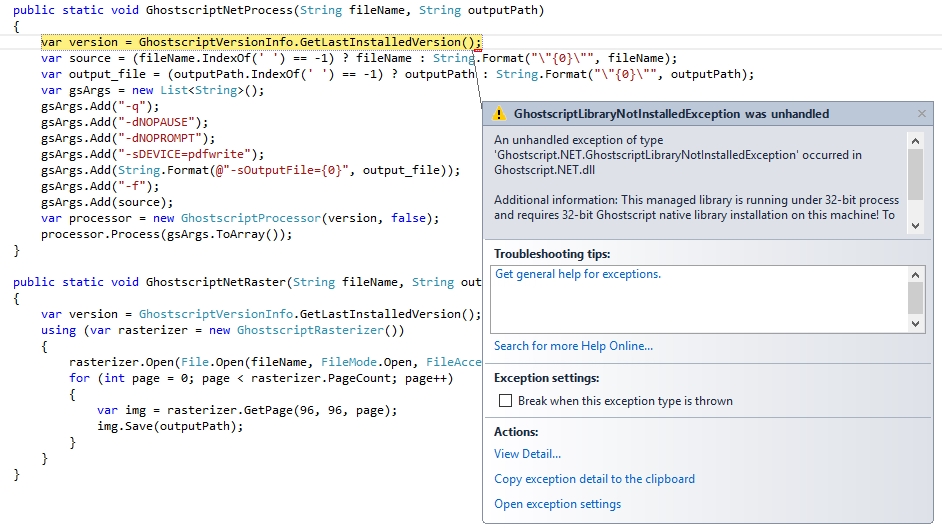Screen dimensions: 942x531
Task: Click the rasterizer.Open(File.Open(fileName line
Action: [x=275, y=362]
